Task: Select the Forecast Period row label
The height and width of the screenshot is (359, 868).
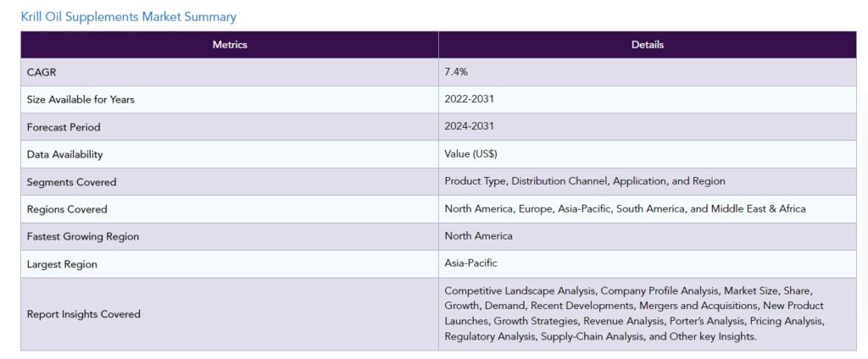Action: (x=64, y=127)
